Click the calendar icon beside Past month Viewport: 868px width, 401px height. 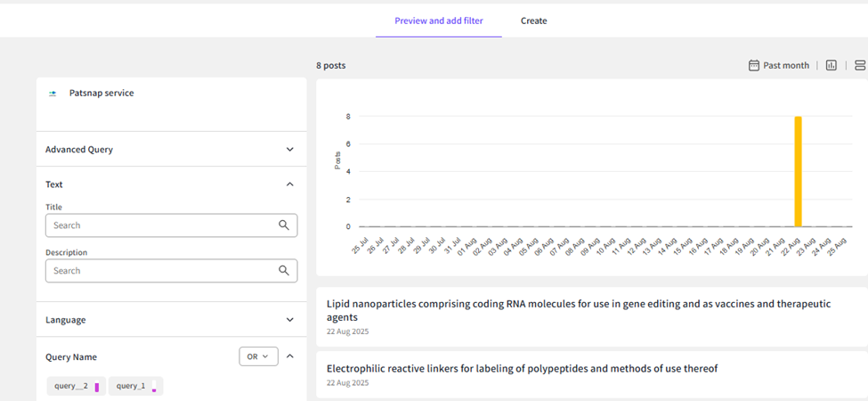[x=754, y=65]
